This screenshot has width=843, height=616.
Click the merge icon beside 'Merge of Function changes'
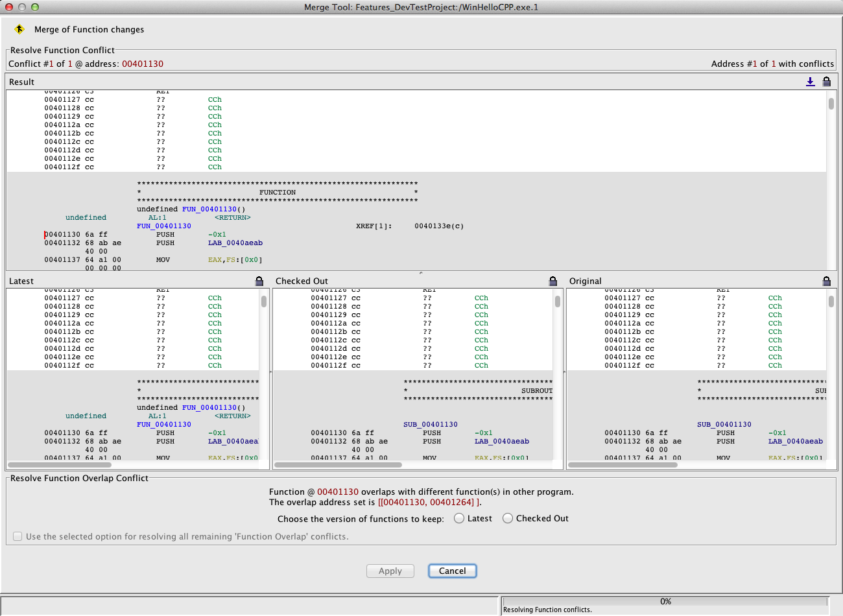tap(19, 29)
